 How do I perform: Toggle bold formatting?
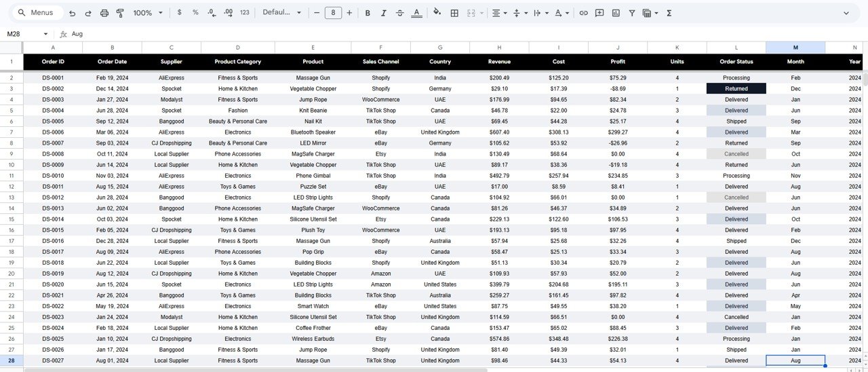(x=368, y=13)
